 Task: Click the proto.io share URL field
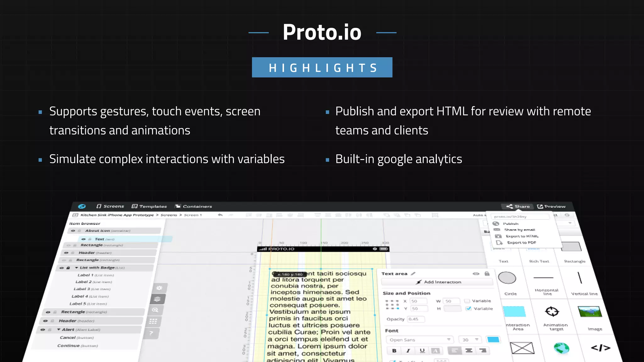click(520, 217)
